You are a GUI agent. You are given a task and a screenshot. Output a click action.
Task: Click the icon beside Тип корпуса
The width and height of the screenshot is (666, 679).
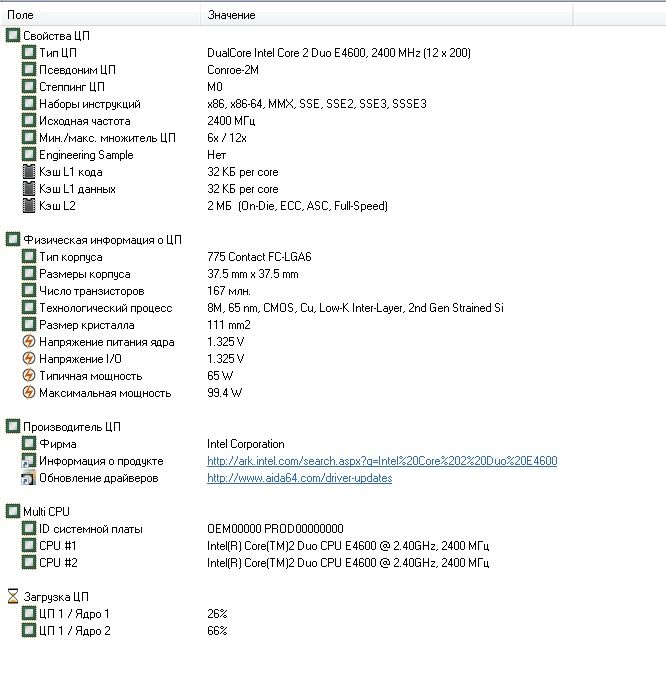[29, 256]
